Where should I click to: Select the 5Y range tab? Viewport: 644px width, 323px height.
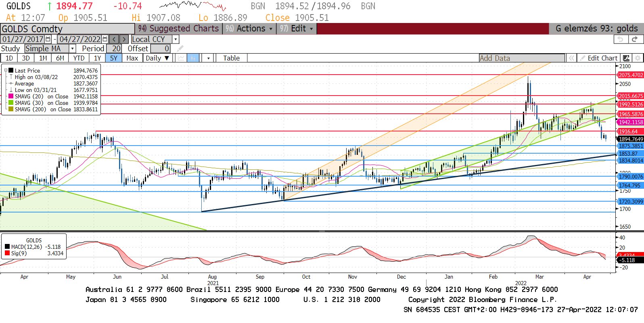point(114,58)
